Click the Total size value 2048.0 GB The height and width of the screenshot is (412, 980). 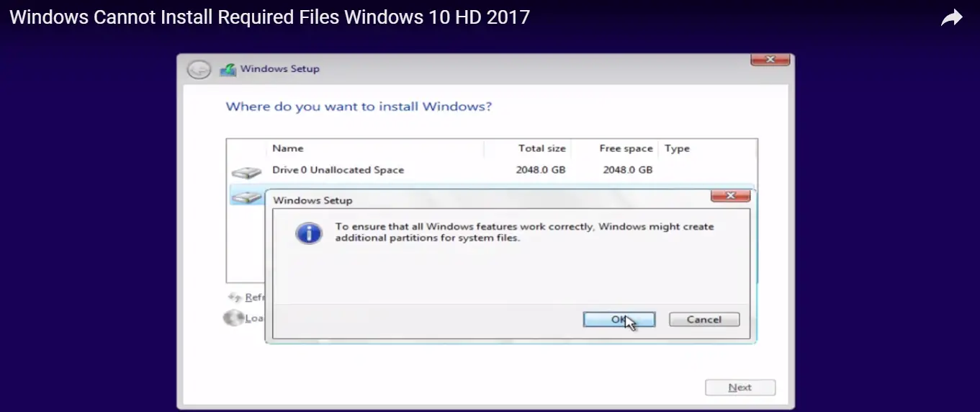coord(541,170)
